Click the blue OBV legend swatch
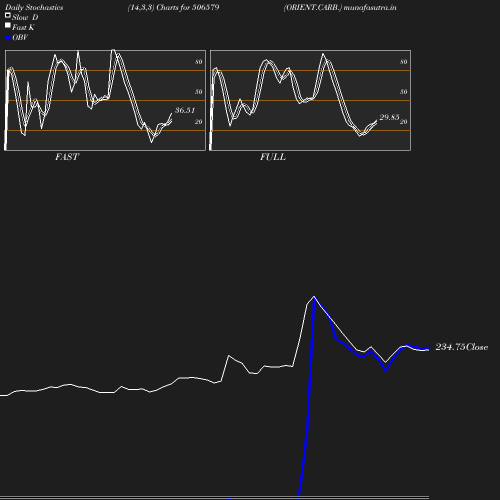Image resolution: width=500 pixels, height=500 pixels. [x=8, y=38]
